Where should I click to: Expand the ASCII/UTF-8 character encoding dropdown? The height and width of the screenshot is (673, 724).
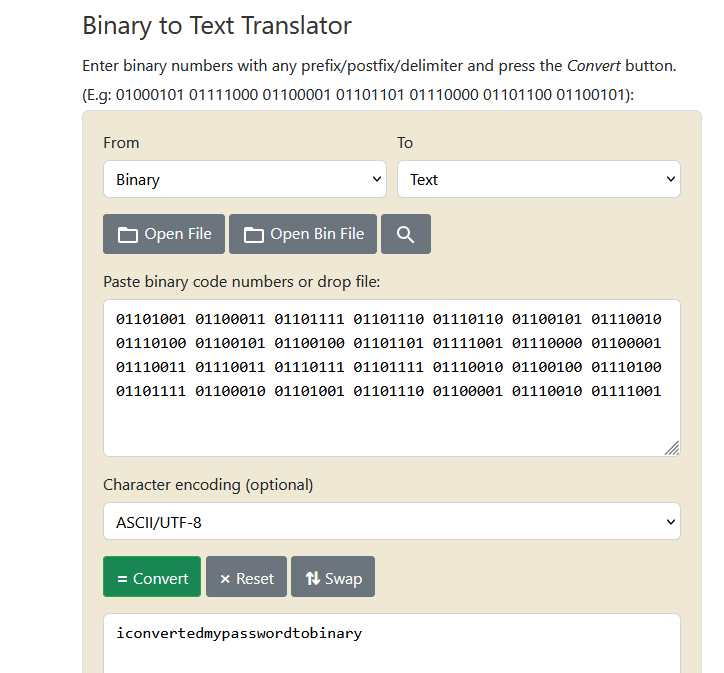click(x=392, y=521)
